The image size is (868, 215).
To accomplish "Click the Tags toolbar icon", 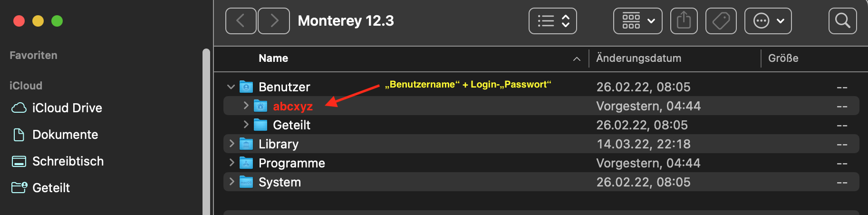I will pos(721,21).
